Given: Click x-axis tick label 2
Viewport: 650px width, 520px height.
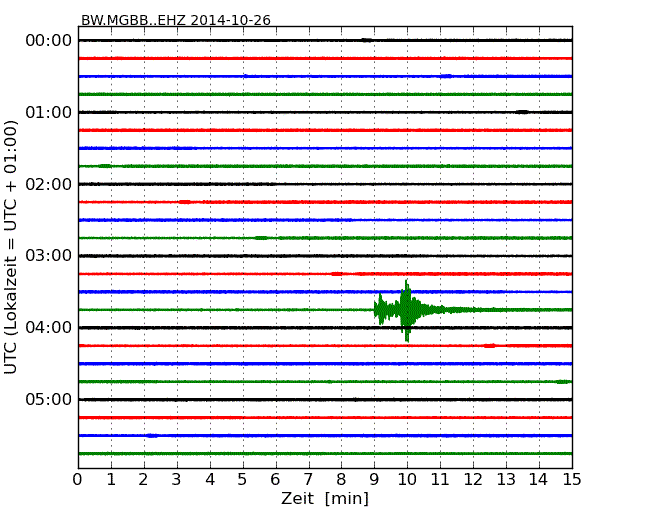Looking at the screenshot, I should (143, 480).
